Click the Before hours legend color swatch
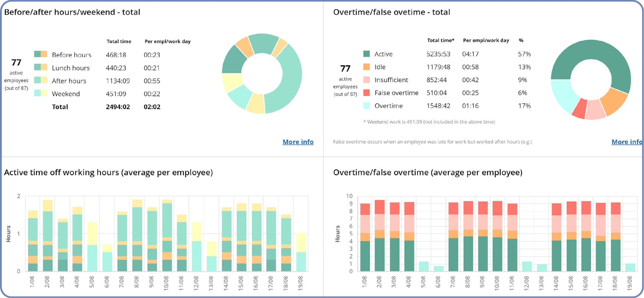 click(x=41, y=54)
